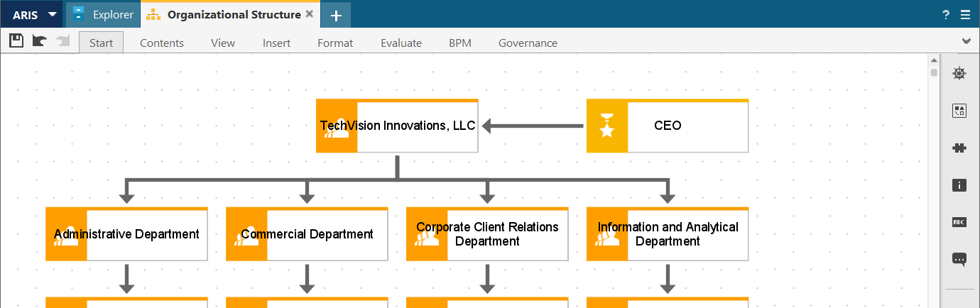Click the TechVision organizational unit icon
The image size is (980, 308).
pyautogui.click(x=337, y=127)
